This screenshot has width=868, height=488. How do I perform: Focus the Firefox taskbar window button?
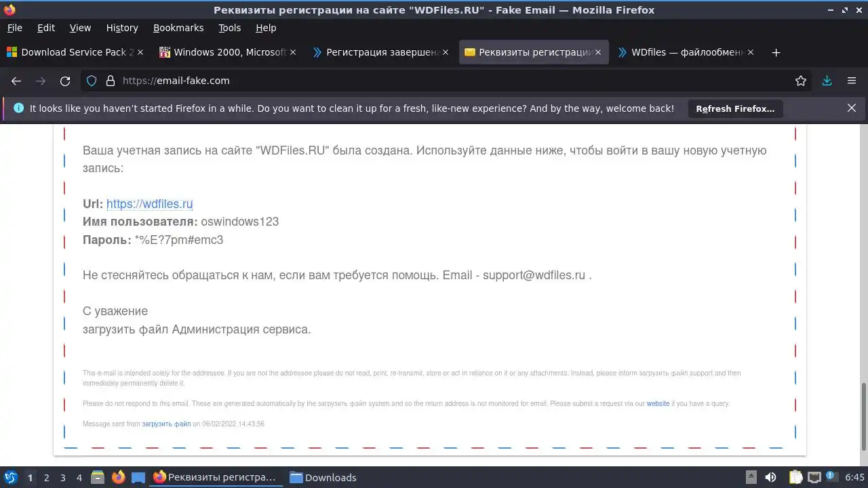(216, 477)
